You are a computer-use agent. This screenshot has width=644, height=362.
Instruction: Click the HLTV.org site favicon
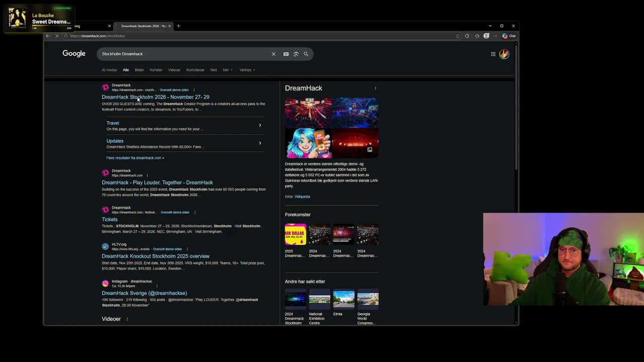pyautogui.click(x=105, y=246)
